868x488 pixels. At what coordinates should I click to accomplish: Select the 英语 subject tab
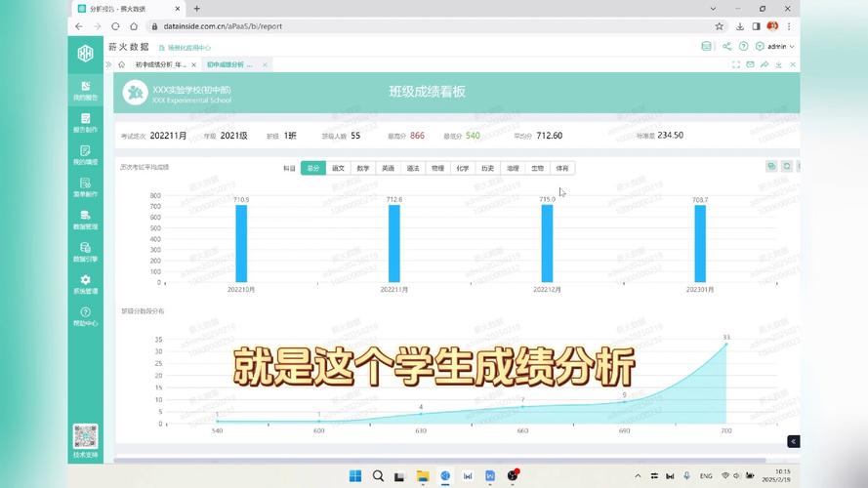pyautogui.click(x=388, y=168)
